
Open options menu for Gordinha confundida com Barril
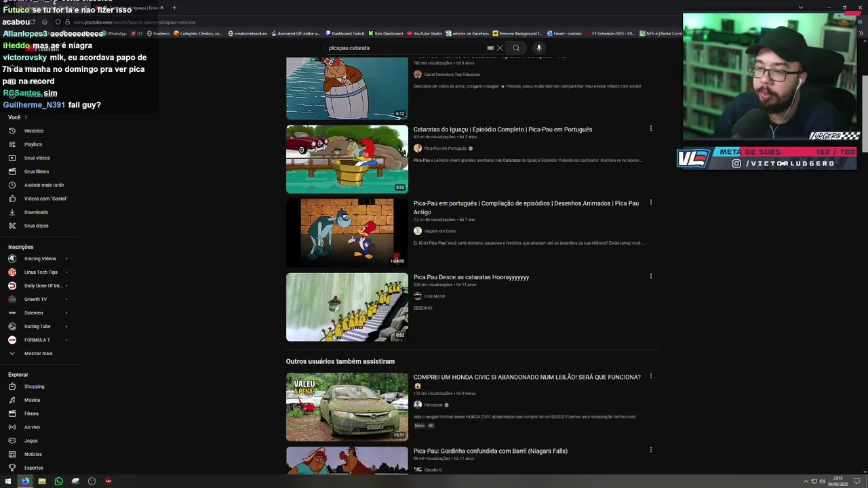pyautogui.click(x=650, y=450)
